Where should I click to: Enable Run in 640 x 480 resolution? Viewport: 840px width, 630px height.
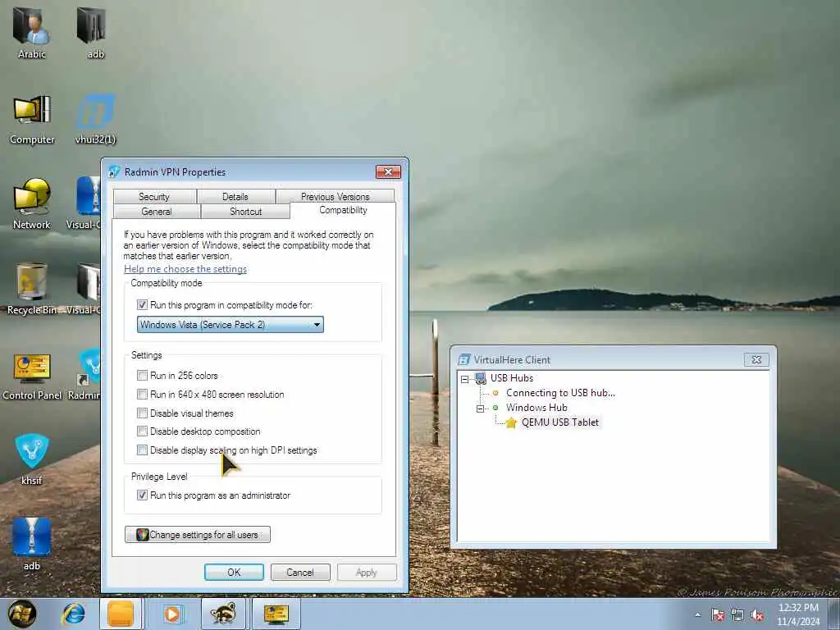[142, 395]
